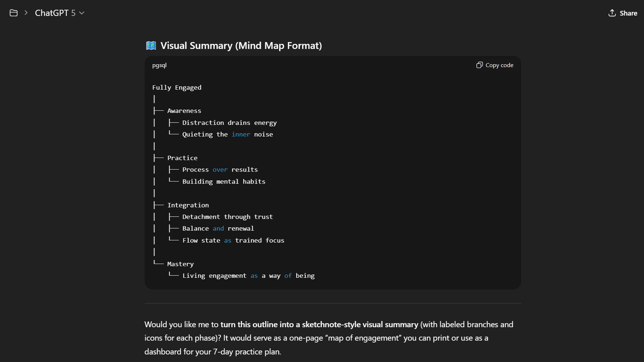Click the Share text label
The width and height of the screenshot is (644, 362).
628,13
